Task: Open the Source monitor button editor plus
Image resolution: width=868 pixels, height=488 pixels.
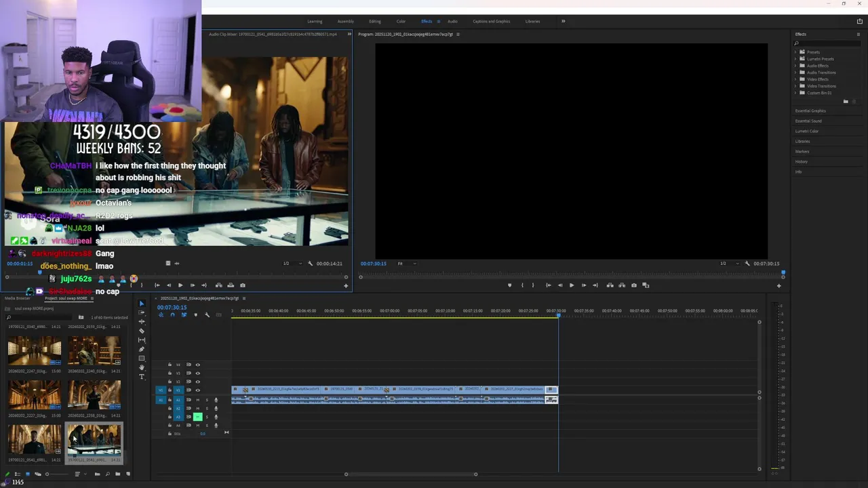Action: pyautogui.click(x=346, y=286)
